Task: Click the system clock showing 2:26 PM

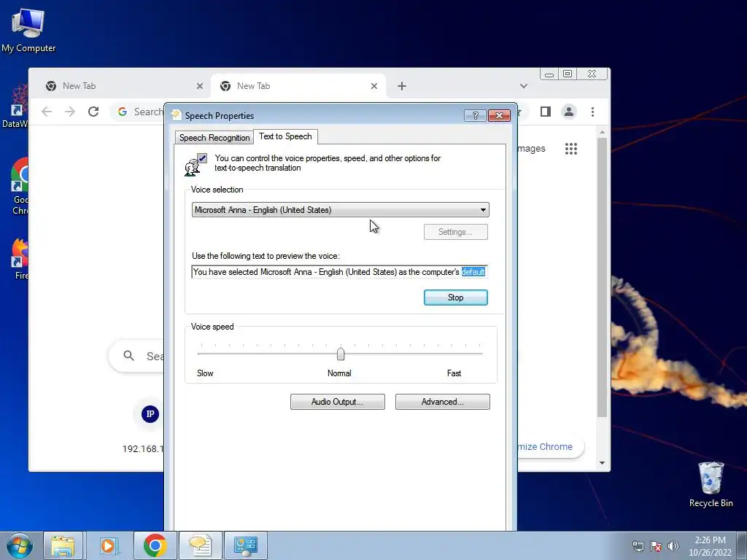Action: click(710, 546)
